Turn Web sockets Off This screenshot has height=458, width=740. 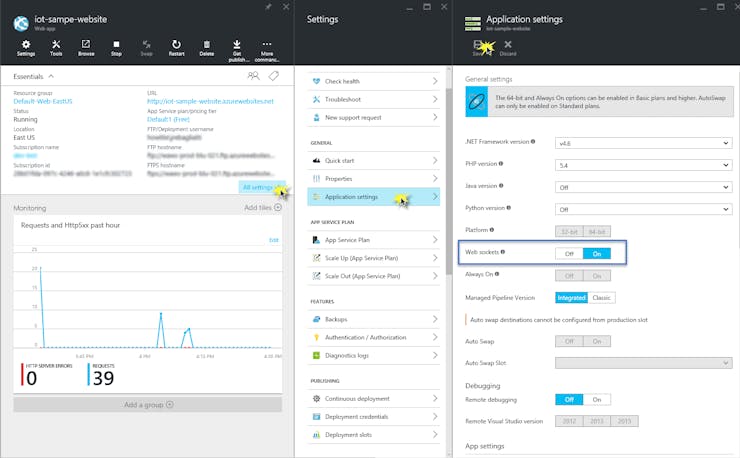pos(569,254)
